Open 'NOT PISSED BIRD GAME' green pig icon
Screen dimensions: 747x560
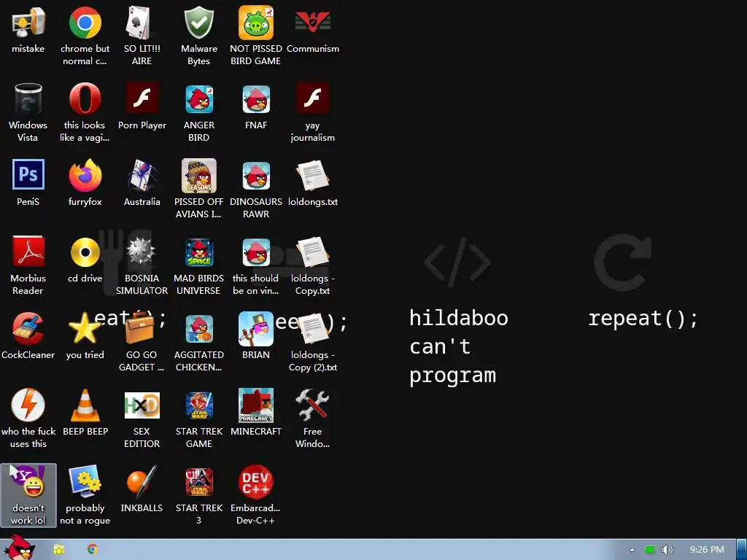[256, 23]
